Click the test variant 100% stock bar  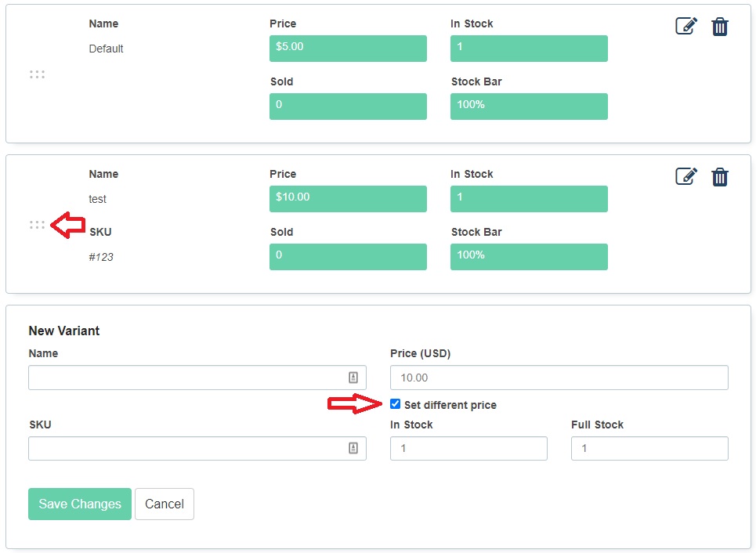529,256
